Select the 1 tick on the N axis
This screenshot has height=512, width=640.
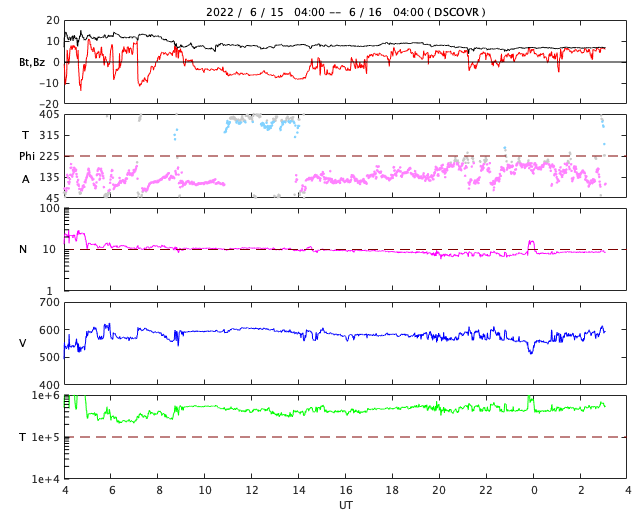point(49,291)
